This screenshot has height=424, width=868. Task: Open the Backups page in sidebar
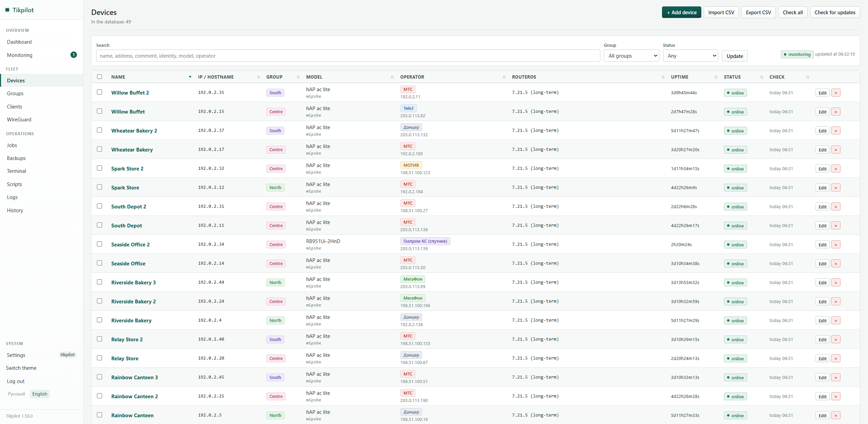pos(16,158)
